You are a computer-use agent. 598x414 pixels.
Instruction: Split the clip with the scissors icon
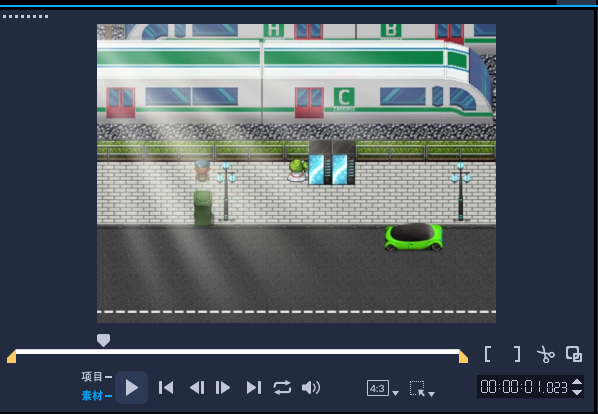click(x=546, y=354)
